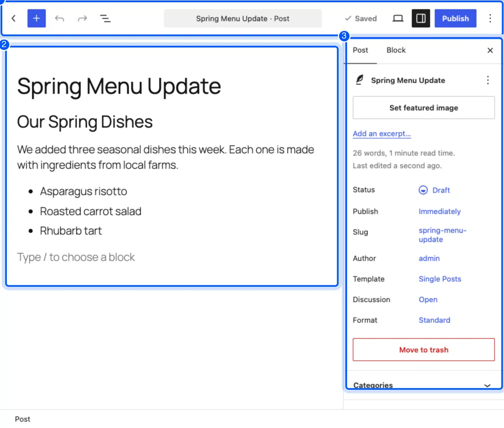Close the settings sidebar

click(490, 50)
